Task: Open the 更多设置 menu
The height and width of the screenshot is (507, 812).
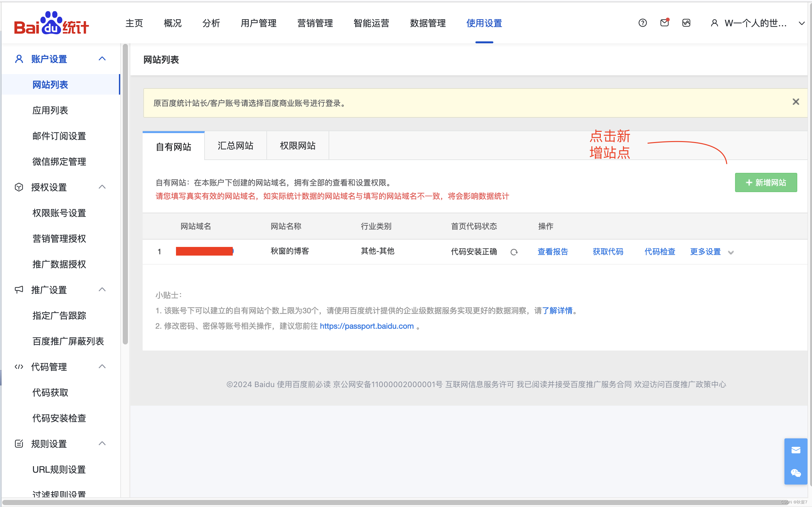Action: coord(705,252)
